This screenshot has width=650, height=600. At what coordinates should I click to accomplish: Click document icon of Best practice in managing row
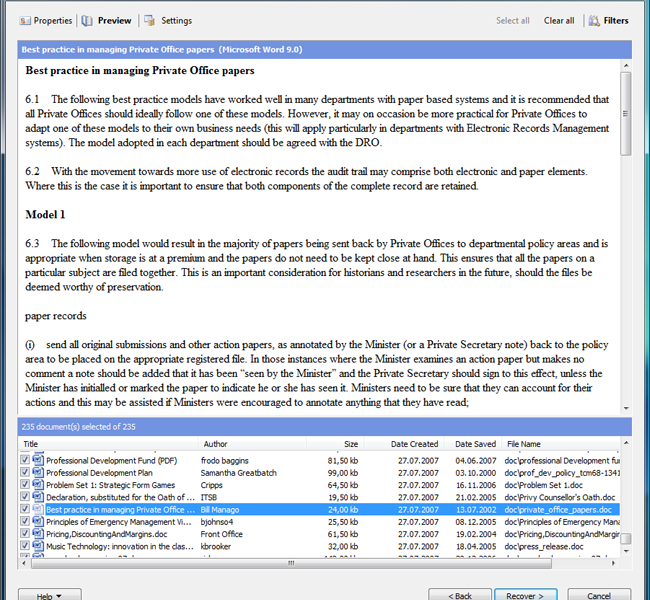[38, 509]
